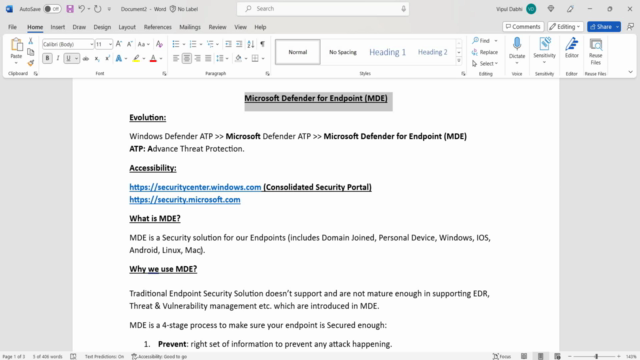Viewport: 640px width, 360px height.
Task: Align text to the left
Action: (176, 59)
